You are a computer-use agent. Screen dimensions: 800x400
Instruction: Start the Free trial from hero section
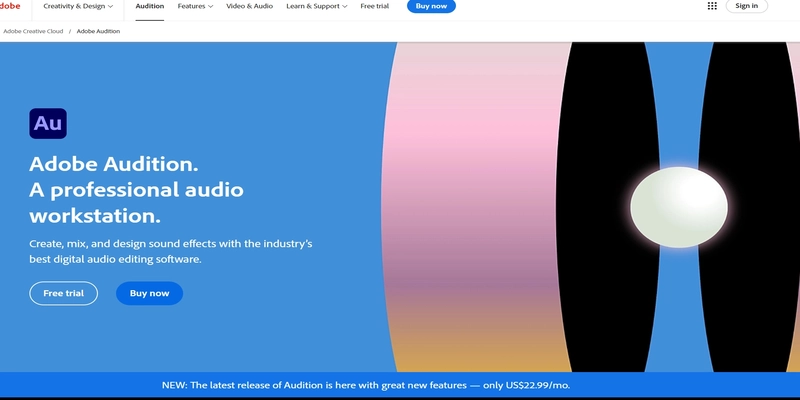pos(63,293)
